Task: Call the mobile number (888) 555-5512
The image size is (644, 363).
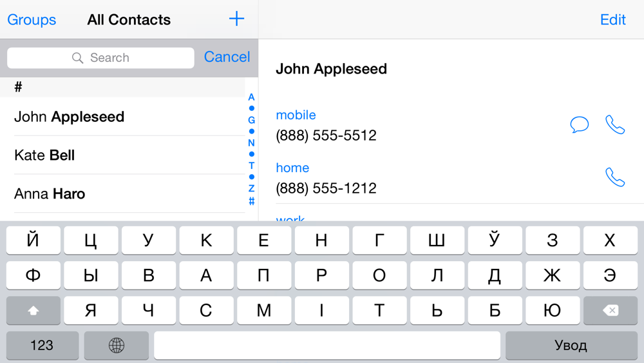Action: click(x=615, y=124)
